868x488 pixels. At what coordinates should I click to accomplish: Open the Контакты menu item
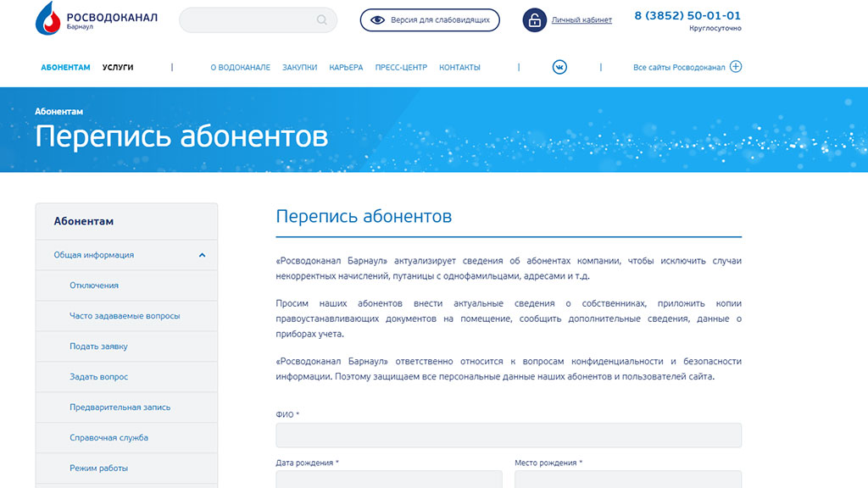click(459, 68)
